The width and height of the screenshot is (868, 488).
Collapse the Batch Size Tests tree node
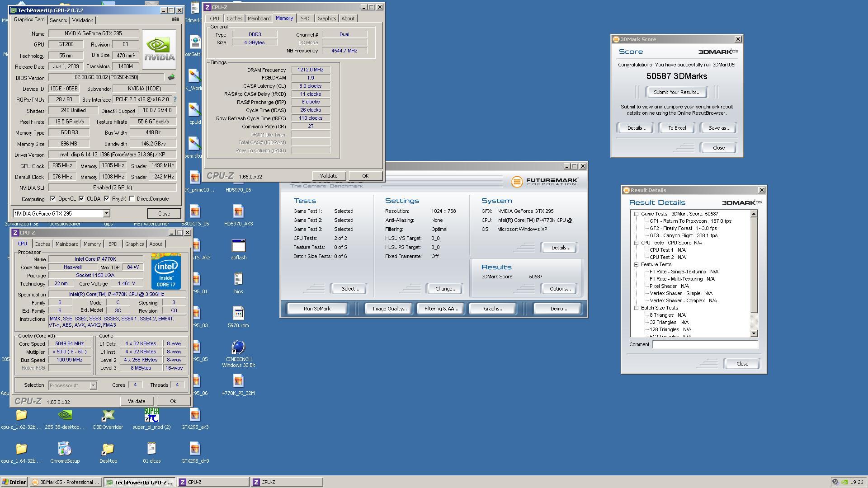(636, 308)
